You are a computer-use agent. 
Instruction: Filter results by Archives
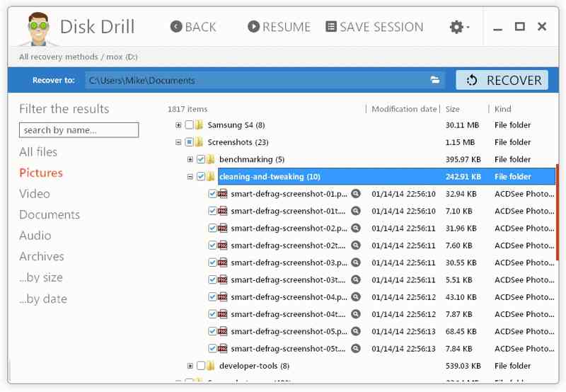(x=42, y=257)
